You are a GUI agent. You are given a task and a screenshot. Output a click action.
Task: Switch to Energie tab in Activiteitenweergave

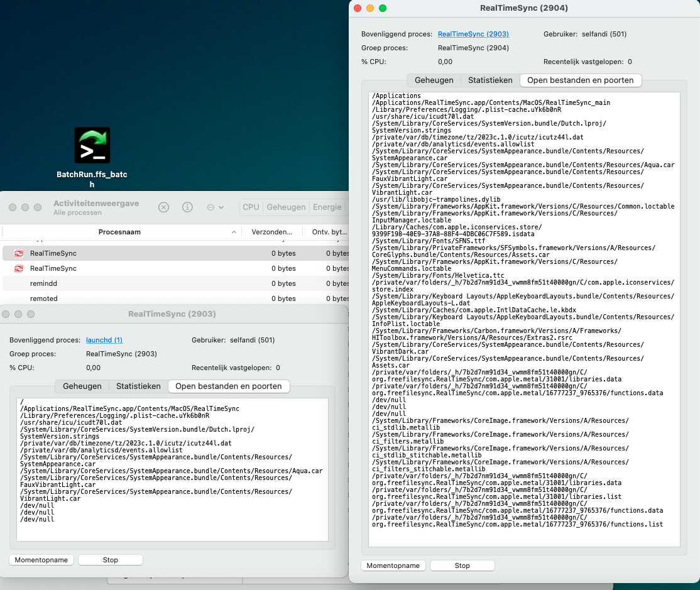point(327,207)
